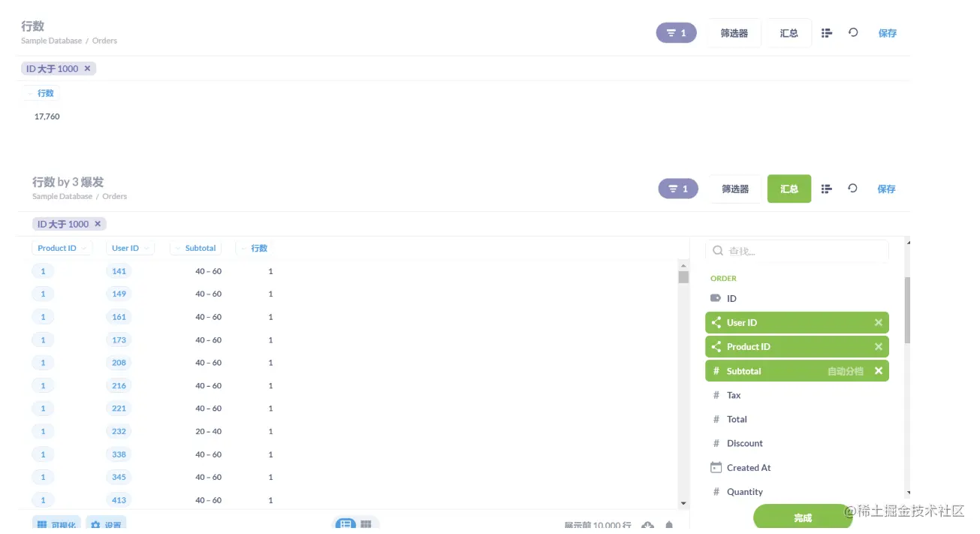This screenshot has width=980, height=534.
Task: Select Tax as a grouping field
Action: click(797, 395)
